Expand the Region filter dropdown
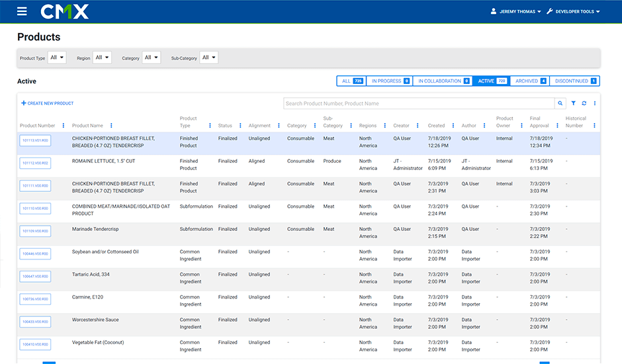This screenshot has width=622, height=364. pyautogui.click(x=102, y=58)
